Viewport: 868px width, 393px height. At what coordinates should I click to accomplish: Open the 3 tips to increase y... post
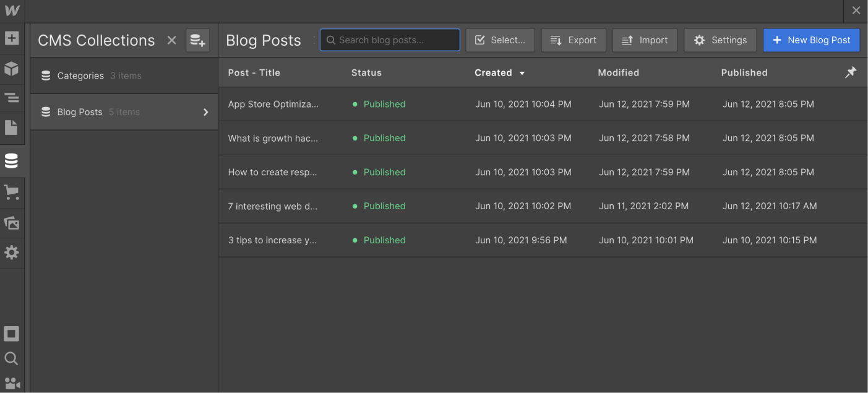tap(272, 240)
